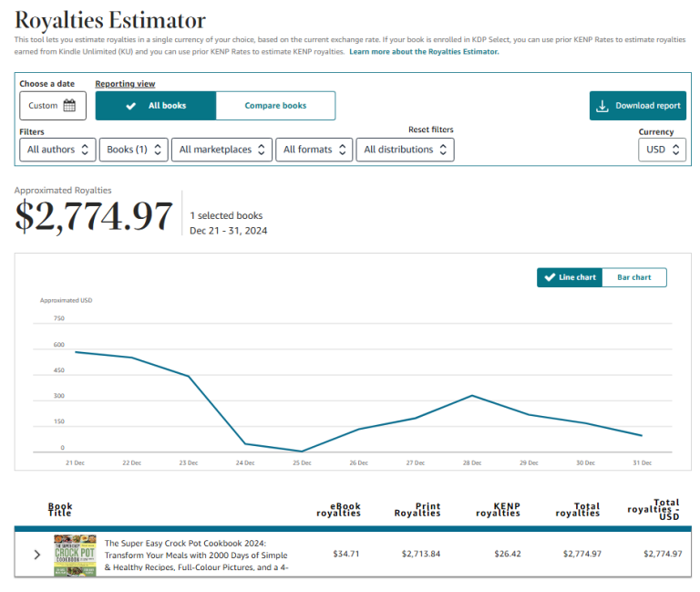The height and width of the screenshot is (592, 700).
Task: Expand the All distributions dropdown
Action: [x=405, y=150]
